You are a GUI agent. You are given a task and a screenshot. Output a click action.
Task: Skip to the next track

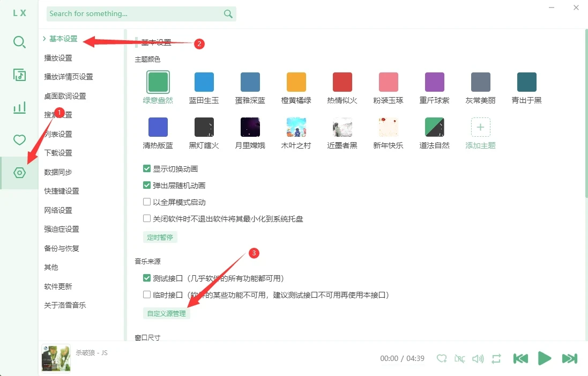coord(569,358)
